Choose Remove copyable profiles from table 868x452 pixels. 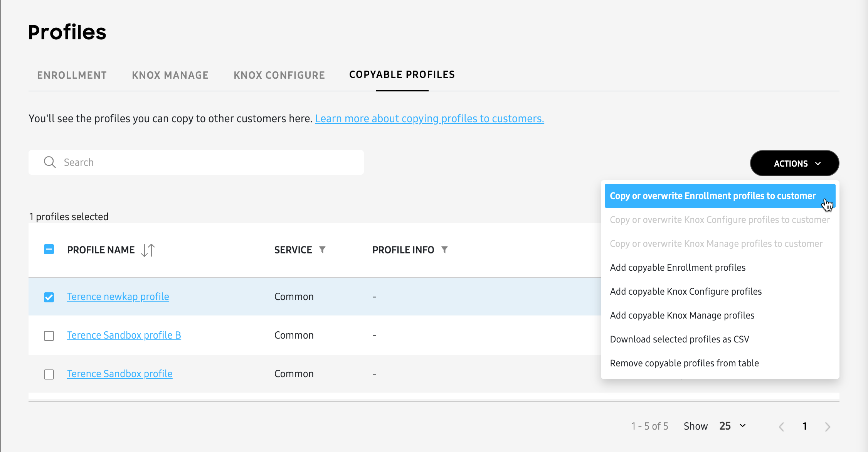(x=720, y=363)
